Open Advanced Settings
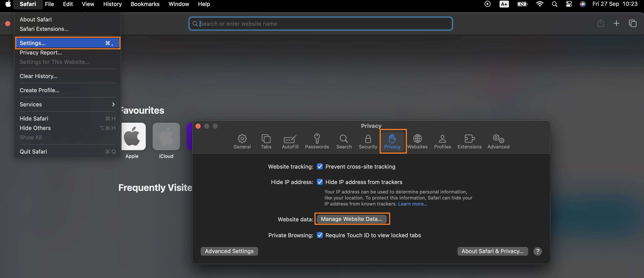 tap(229, 251)
